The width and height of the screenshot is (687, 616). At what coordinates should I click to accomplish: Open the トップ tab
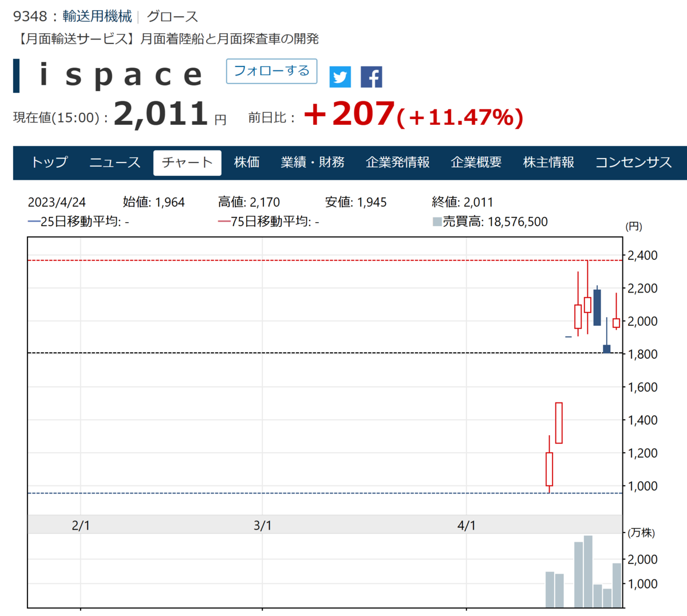pos(49,163)
